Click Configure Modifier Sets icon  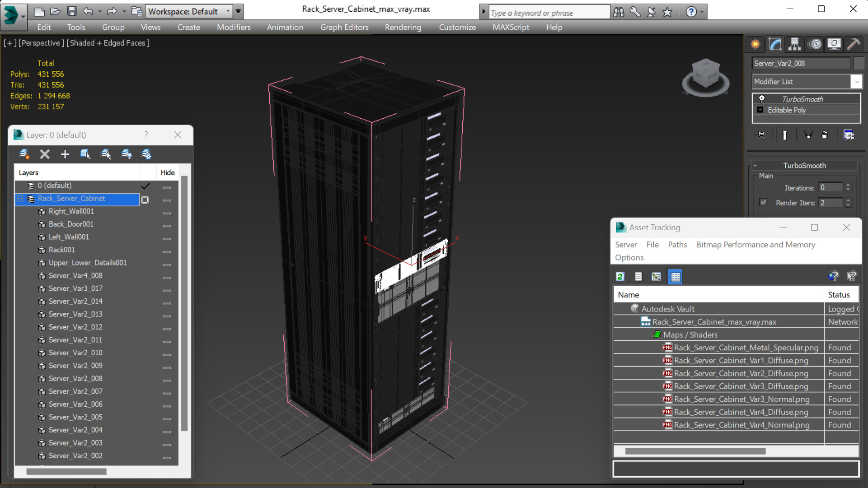849,135
